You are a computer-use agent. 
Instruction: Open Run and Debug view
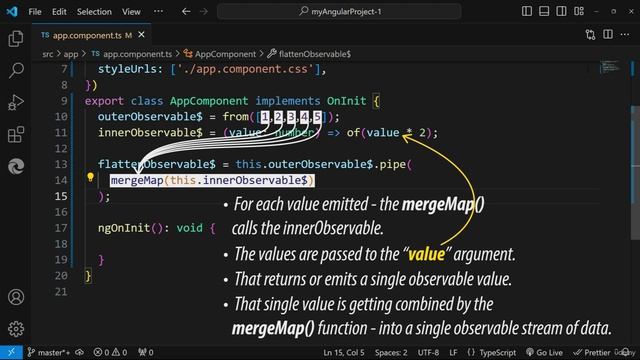[x=16, y=102]
